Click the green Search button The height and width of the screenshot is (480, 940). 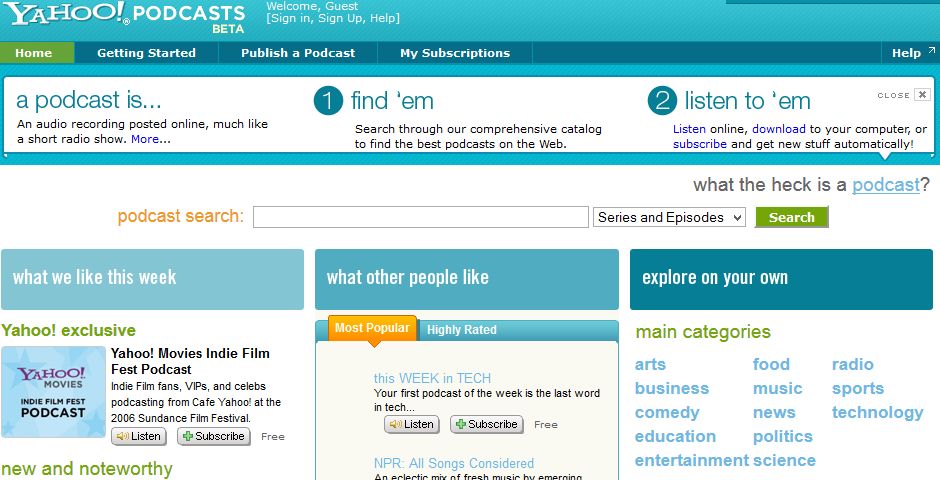(x=791, y=217)
